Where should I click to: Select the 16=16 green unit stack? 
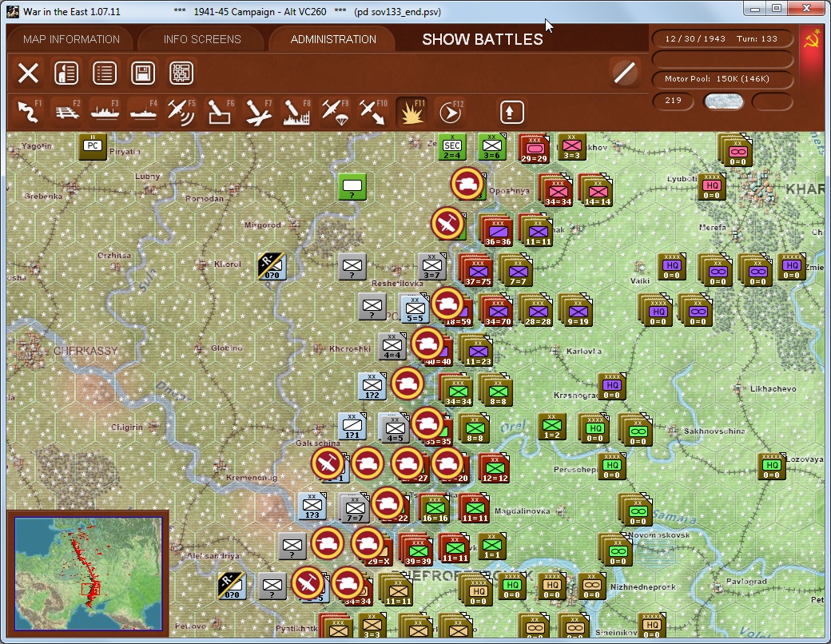click(x=435, y=508)
